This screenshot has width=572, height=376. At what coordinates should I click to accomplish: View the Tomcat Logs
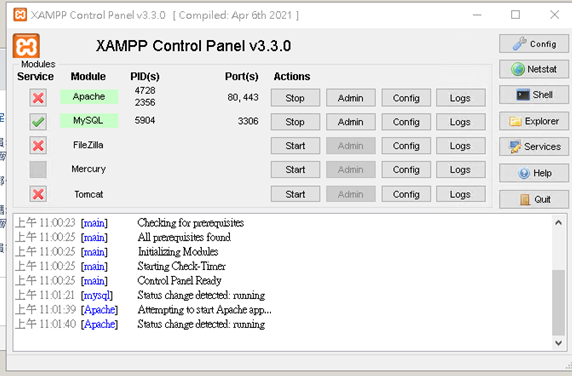[461, 194]
